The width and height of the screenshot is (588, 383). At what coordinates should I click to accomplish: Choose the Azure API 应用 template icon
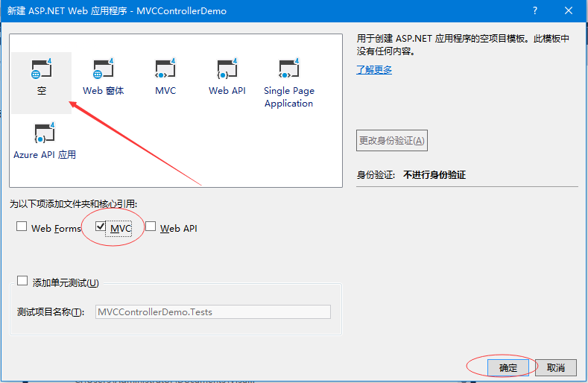click(x=45, y=135)
